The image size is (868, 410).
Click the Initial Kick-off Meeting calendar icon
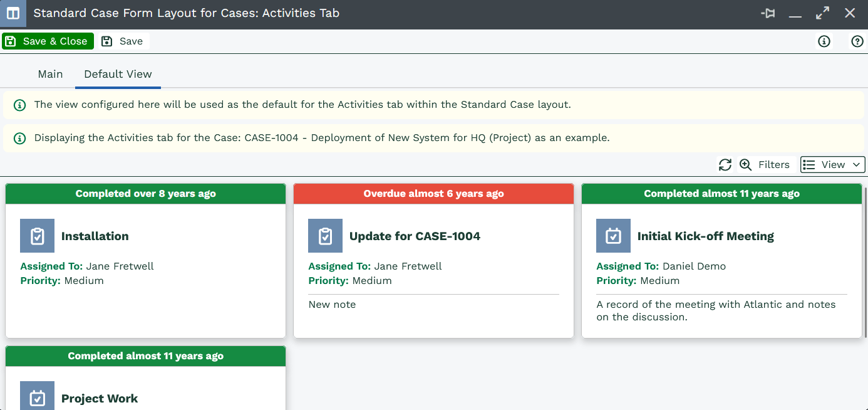pyautogui.click(x=613, y=236)
